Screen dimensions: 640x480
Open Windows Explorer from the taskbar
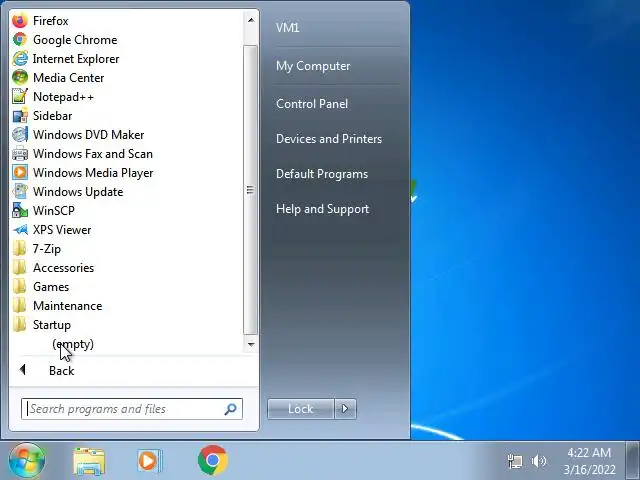click(x=89, y=461)
